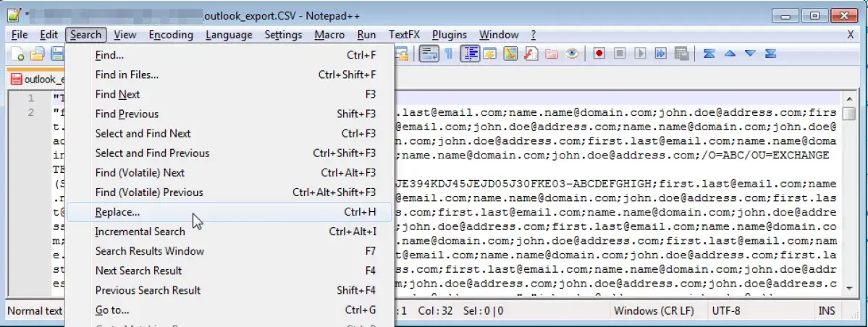Switch to the outlook_export document tab

(x=36, y=79)
